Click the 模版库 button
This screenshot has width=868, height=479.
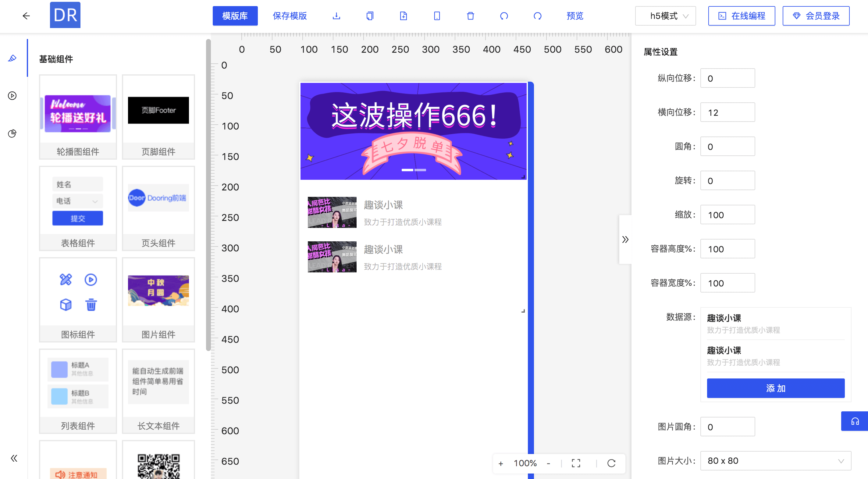(x=235, y=16)
